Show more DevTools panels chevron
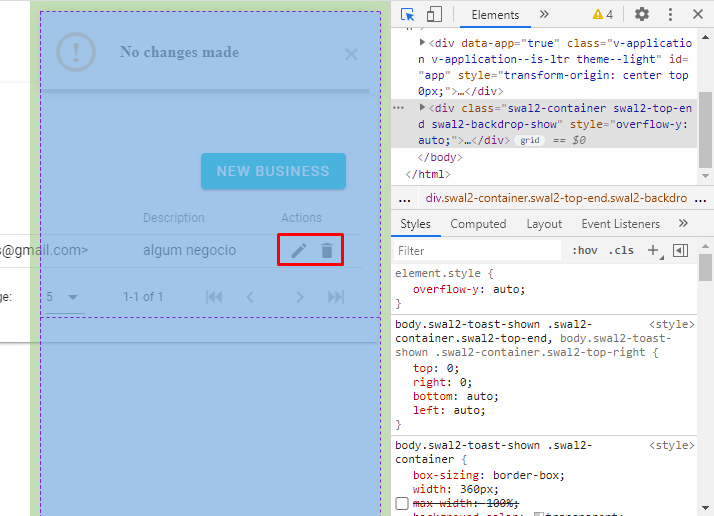 pyautogui.click(x=544, y=15)
